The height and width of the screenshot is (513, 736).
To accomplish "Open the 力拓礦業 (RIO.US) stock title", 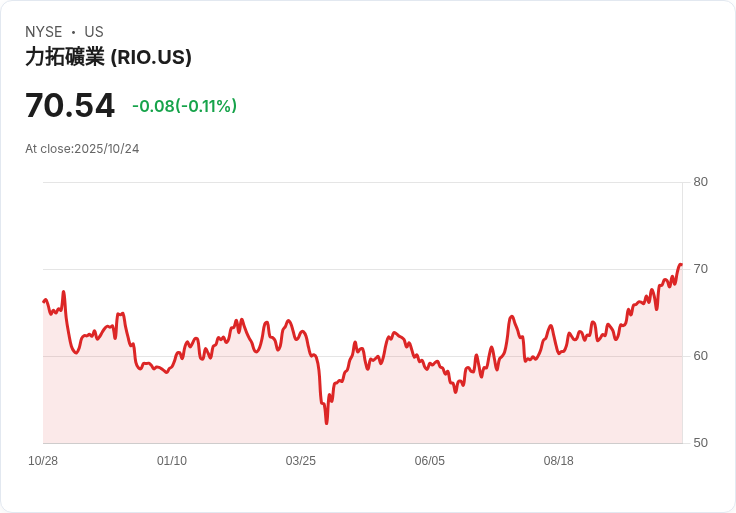I will 108,57.
